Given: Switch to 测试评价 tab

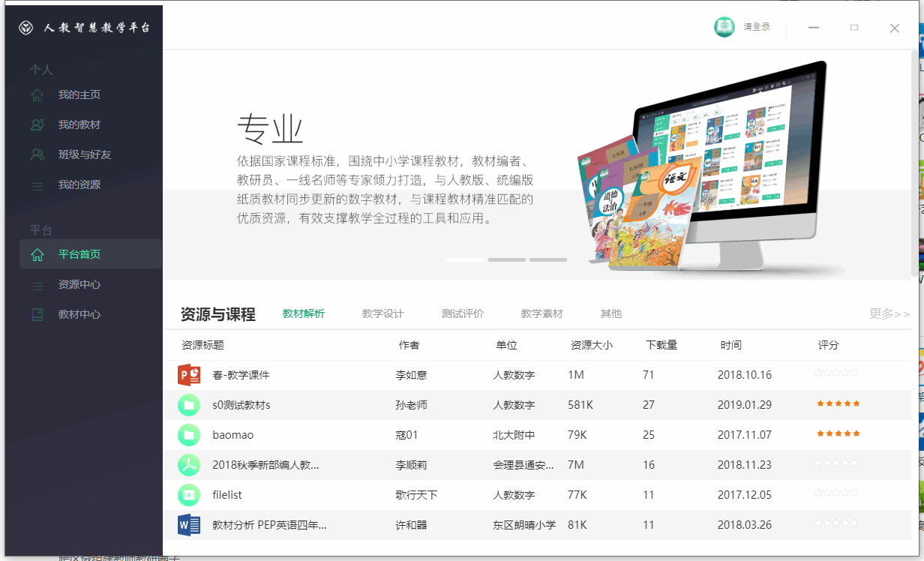Looking at the screenshot, I should tap(463, 314).
